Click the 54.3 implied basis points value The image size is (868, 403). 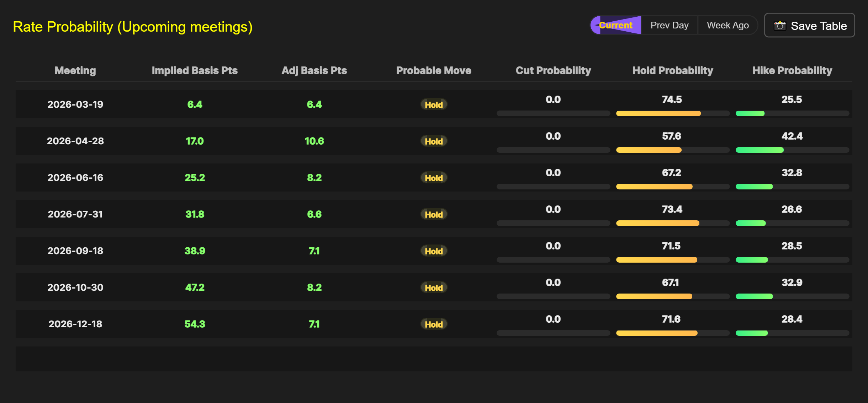click(195, 324)
